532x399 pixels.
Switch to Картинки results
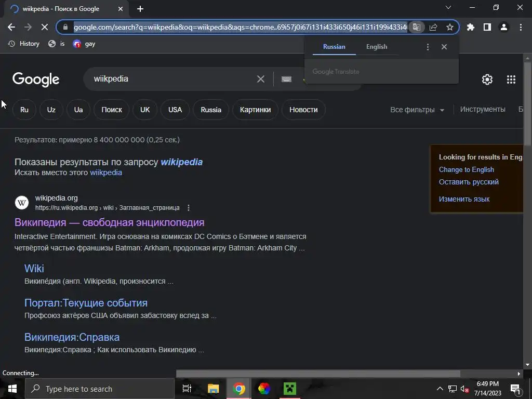pyautogui.click(x=255, y=110)
